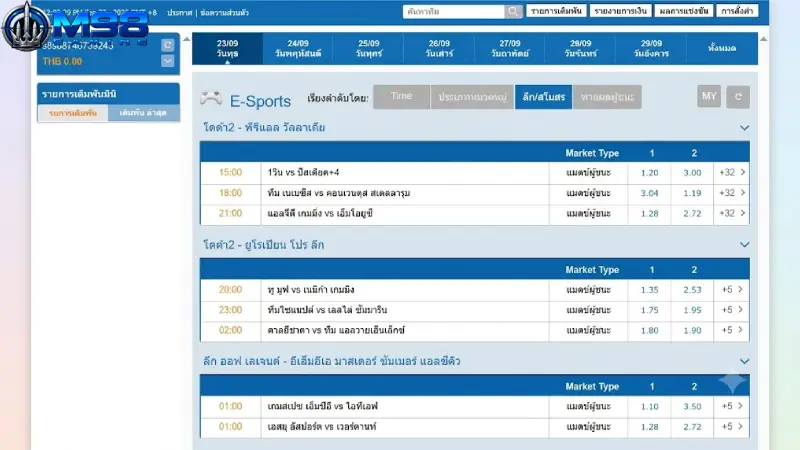Pick odds 1.28 in the 21:00 row
Screen dimensions: 800x450
pos(649,213)
